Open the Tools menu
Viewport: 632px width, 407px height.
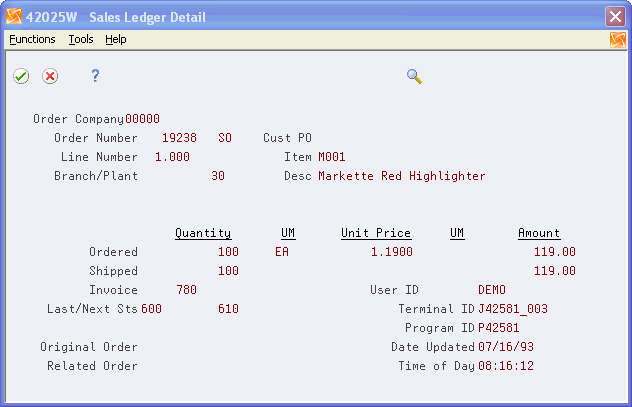pos(81,39)
